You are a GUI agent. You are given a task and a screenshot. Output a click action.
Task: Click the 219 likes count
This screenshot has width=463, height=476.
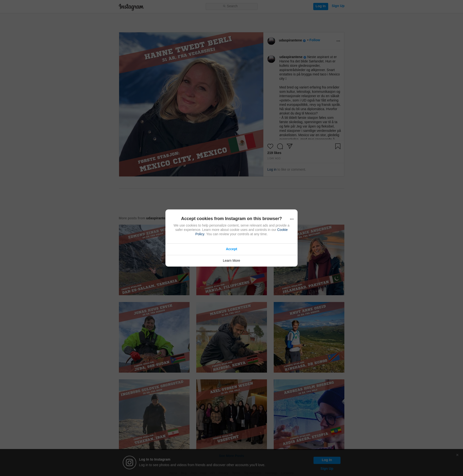point(274,153)
